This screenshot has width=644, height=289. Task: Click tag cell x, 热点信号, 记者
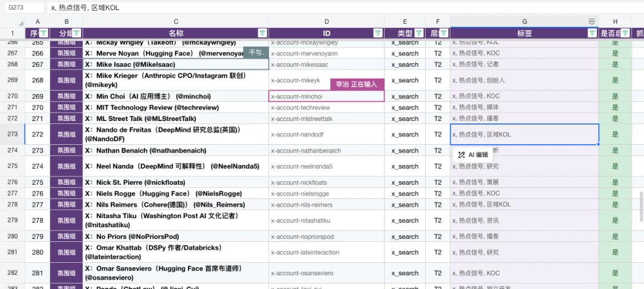[x=525, y=64]
